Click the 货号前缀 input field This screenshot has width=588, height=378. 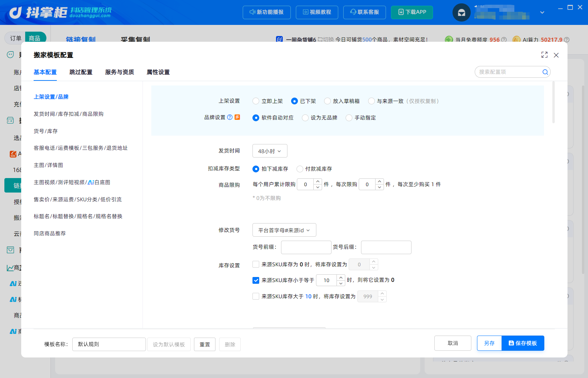pos(306,247)
